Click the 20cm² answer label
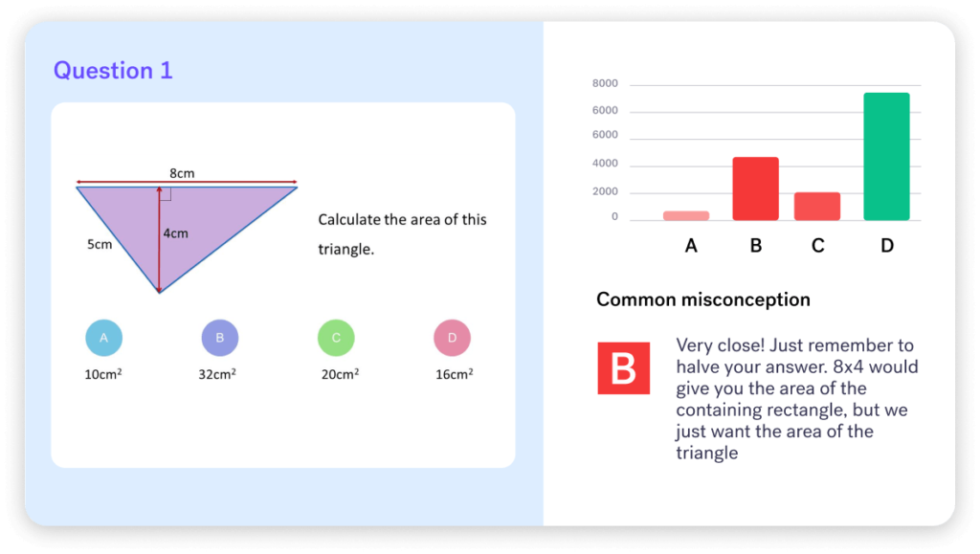The height and width of the screenshot is (554, 980). click(x=340, y=374)
